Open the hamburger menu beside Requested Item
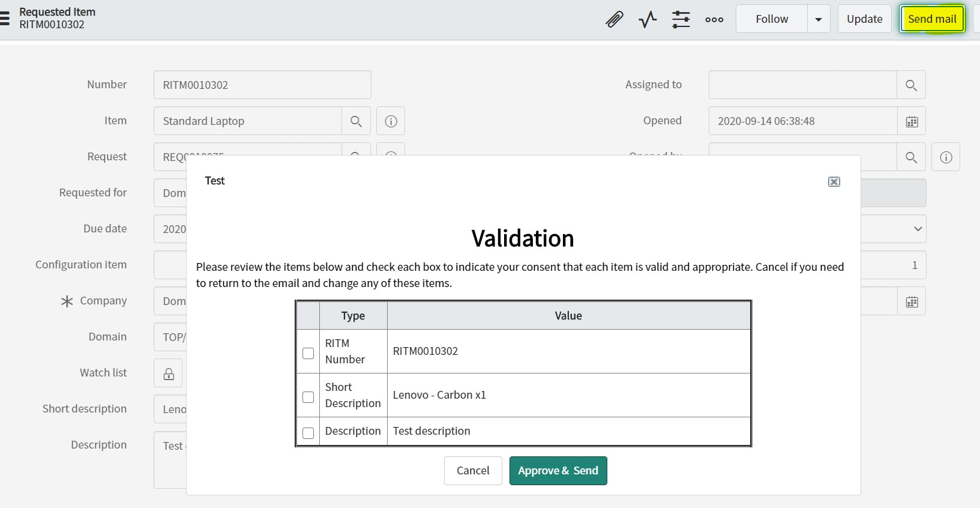Screen dimensions: 980x508 coord(5,18)
